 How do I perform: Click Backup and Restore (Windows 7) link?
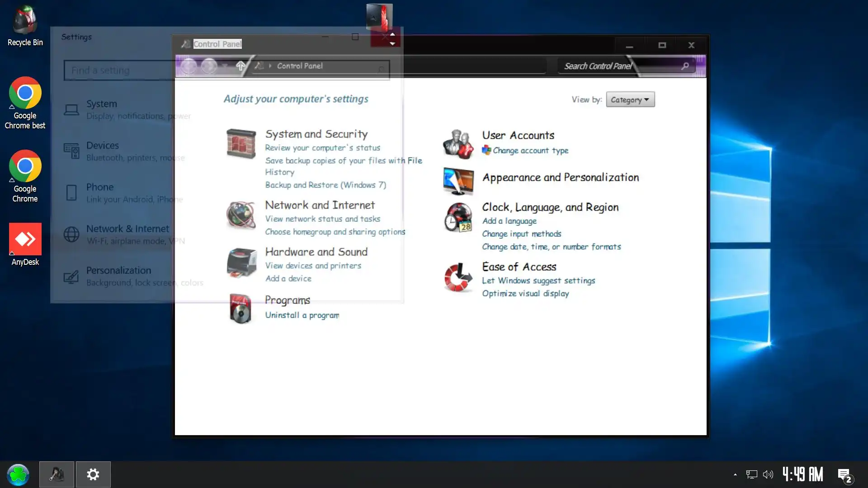point(325,185)
